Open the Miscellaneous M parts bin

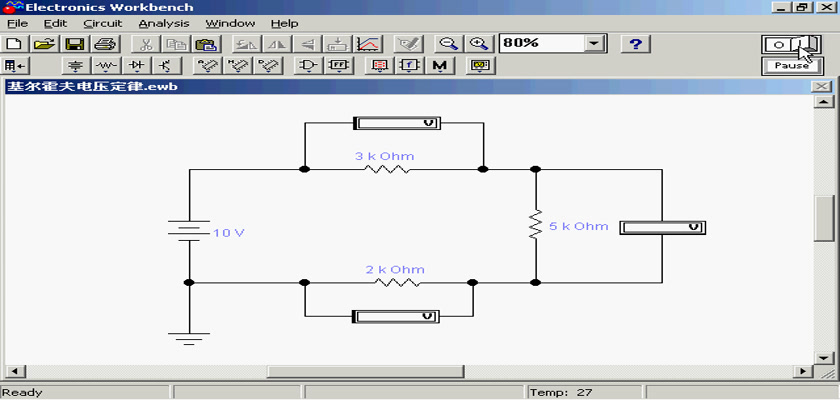click(439, 66)
